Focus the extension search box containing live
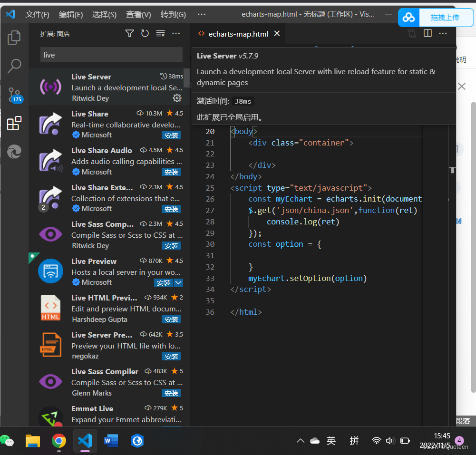The height and width of the screenshot is (455, 476). (111, 55)
